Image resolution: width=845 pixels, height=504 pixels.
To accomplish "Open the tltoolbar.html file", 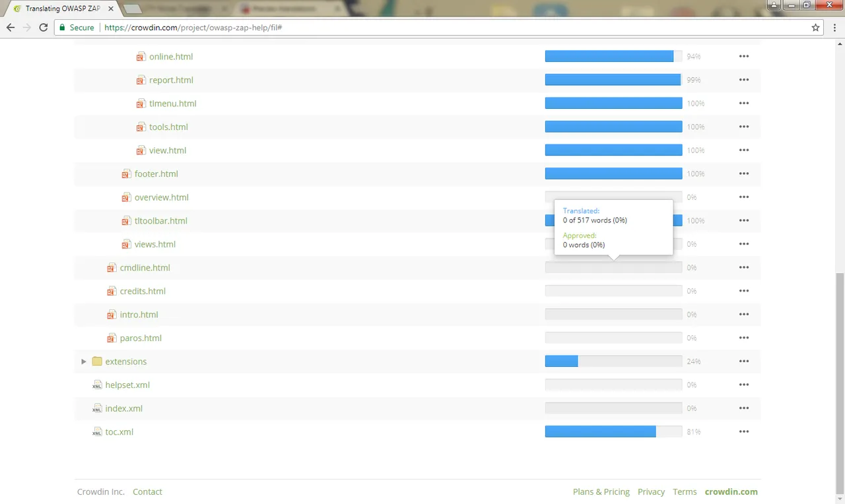I will (161, 221).
